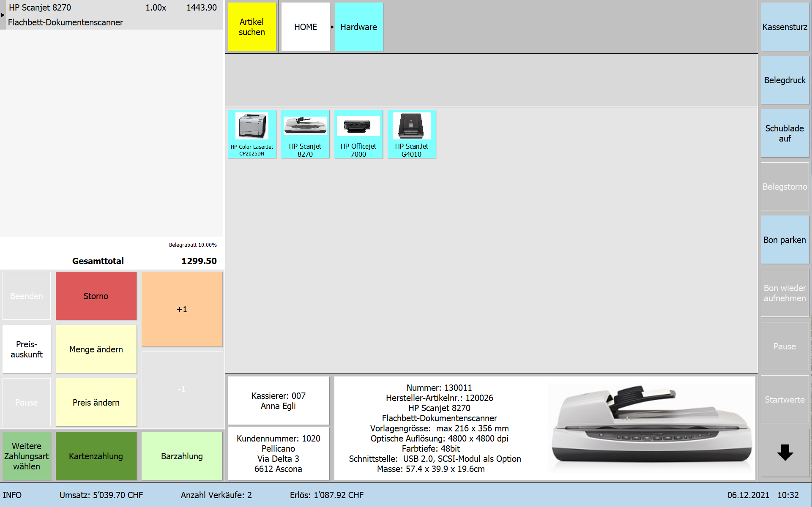812x507 pixels.
Task: Click the date 06.12.2021 in status bar
Action: point(748,495)
